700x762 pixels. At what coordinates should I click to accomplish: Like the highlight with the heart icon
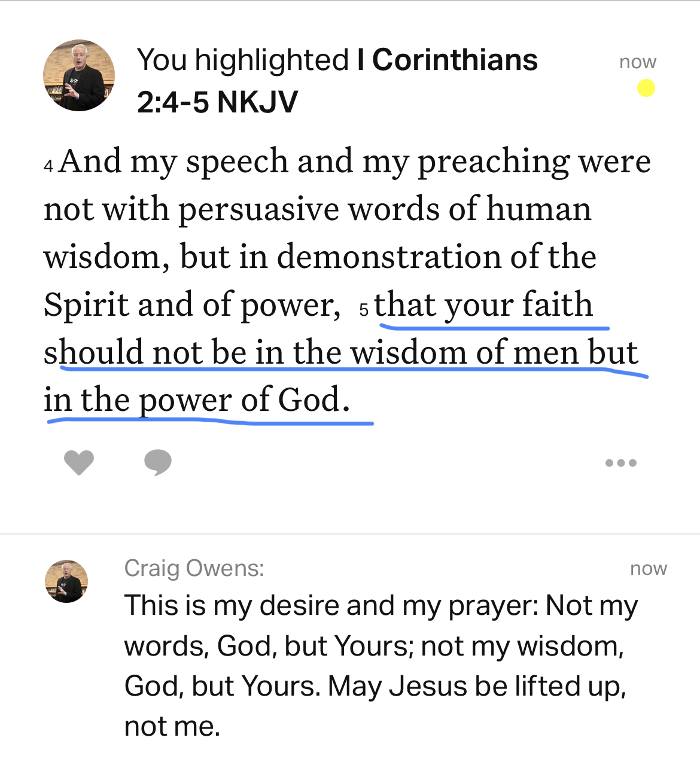pos(79,462)
